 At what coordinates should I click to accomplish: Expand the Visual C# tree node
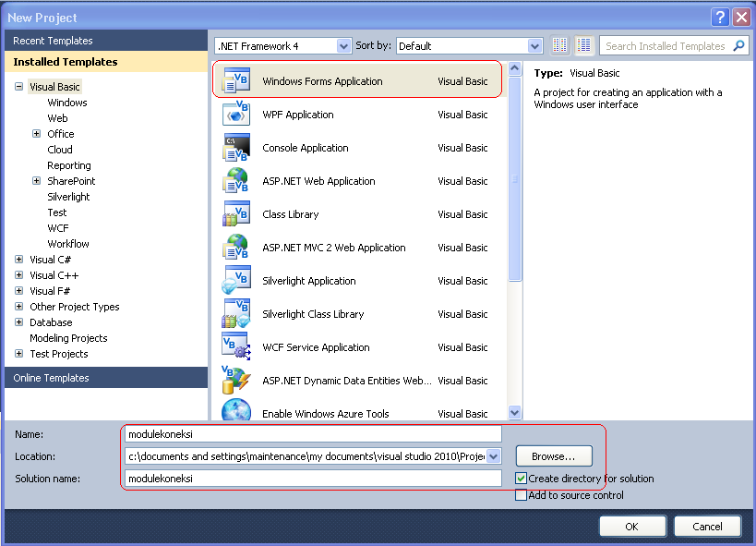[19, 260]
